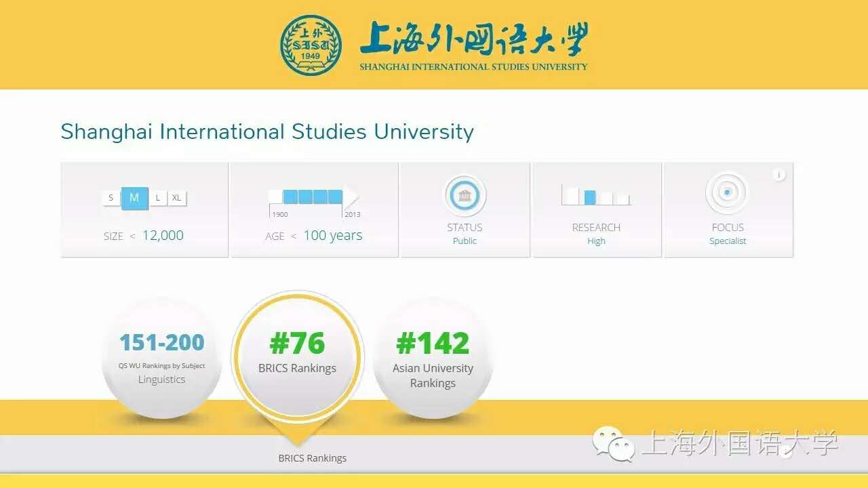This screenshot has width=868, height=488.
Task: Select the #76 BRICS Rankings bubble
Action: (297, 358)
